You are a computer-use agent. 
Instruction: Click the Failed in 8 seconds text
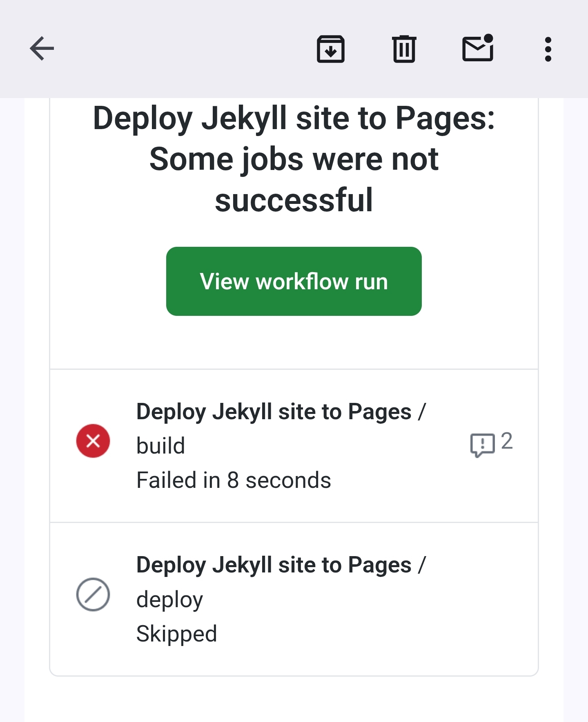[234, 480]
